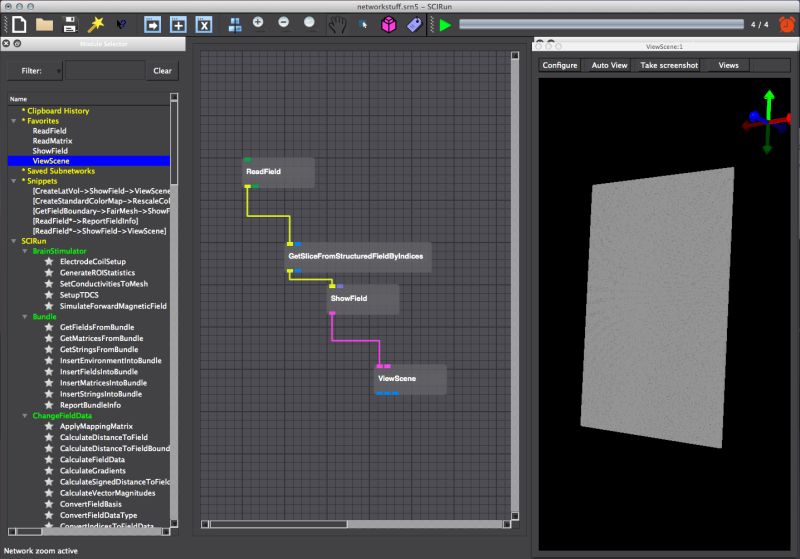
Task: Activate the What's This help cursor icon
Action: (121, 24)
